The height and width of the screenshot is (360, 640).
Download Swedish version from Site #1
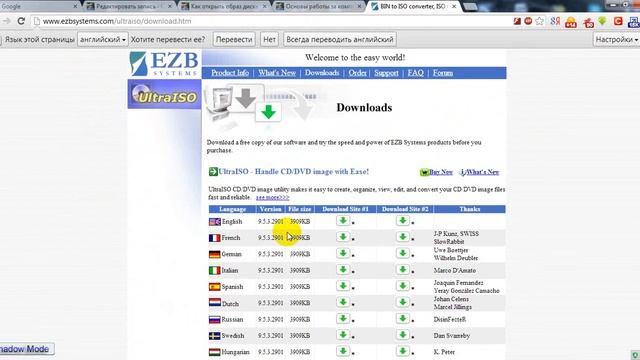343,335
